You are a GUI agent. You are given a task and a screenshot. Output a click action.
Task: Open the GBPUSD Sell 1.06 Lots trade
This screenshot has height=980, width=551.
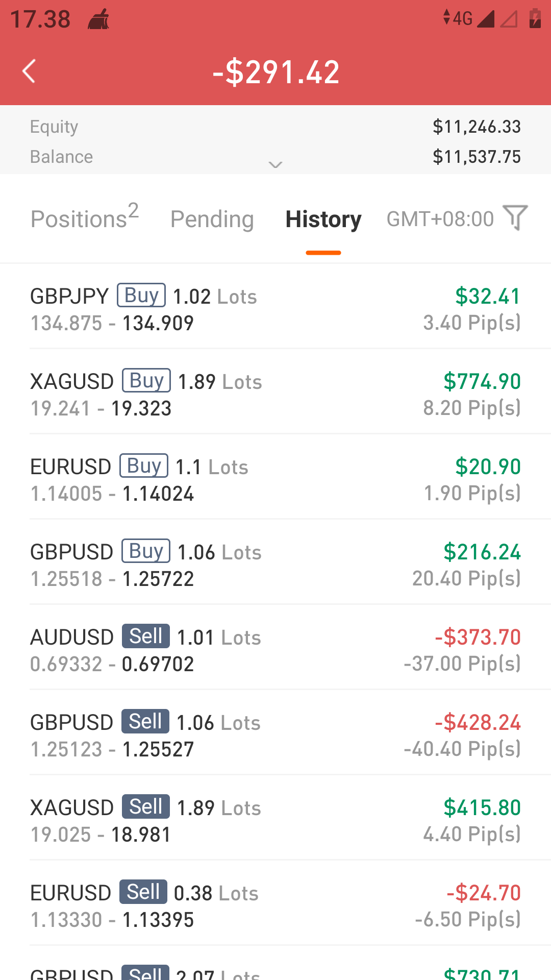coord(275,736)
